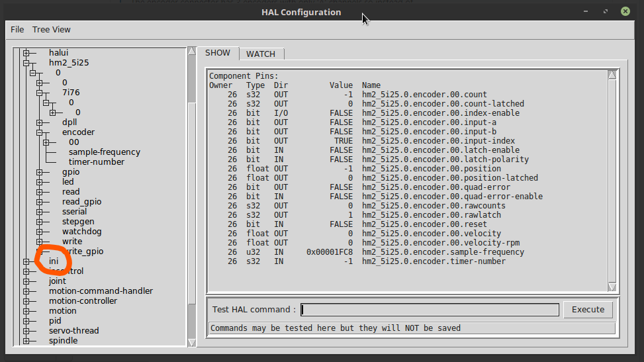Select sample-frequency in the tree
Screen dimensions: 644x362
(104, 152)
